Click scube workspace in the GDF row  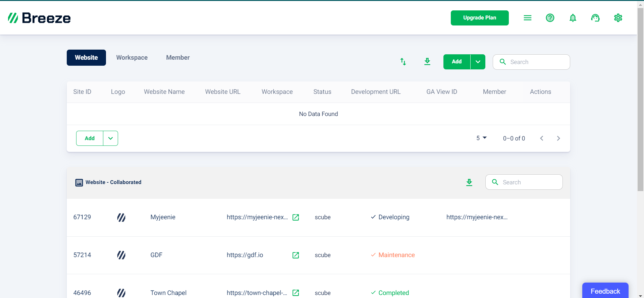pyautogui.click(x=323, y=255)
